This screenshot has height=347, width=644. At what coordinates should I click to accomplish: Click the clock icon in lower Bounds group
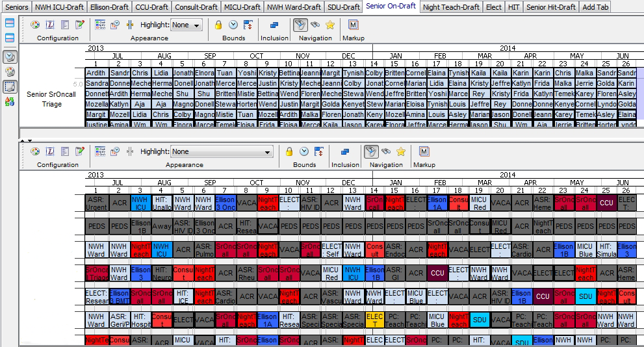[304, 151]
